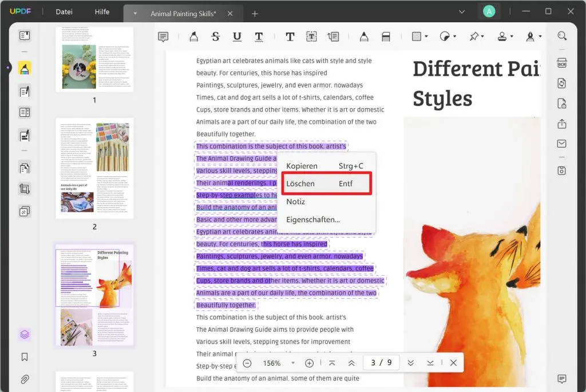Open the Stamp tool dropdown
The height and width of the screenshot is (392, 586).
[512, 36]
